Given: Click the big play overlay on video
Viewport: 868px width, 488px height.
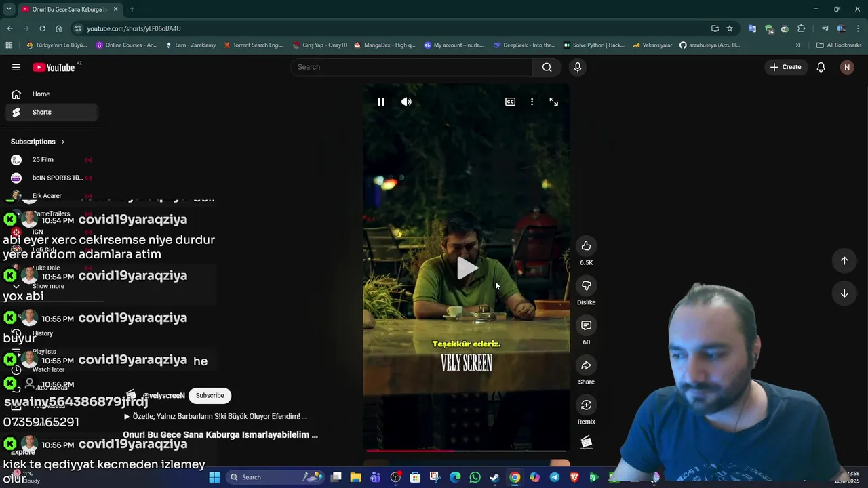Looking at the screenshot, I should [x=467, y=268].
